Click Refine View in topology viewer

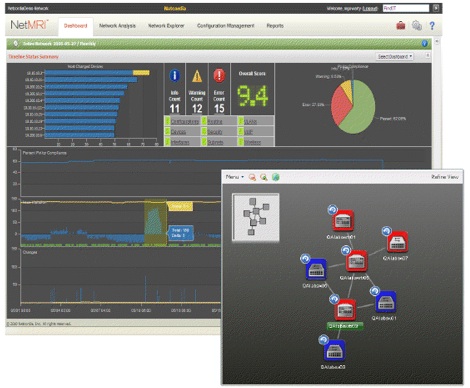[x=445, y=177]
